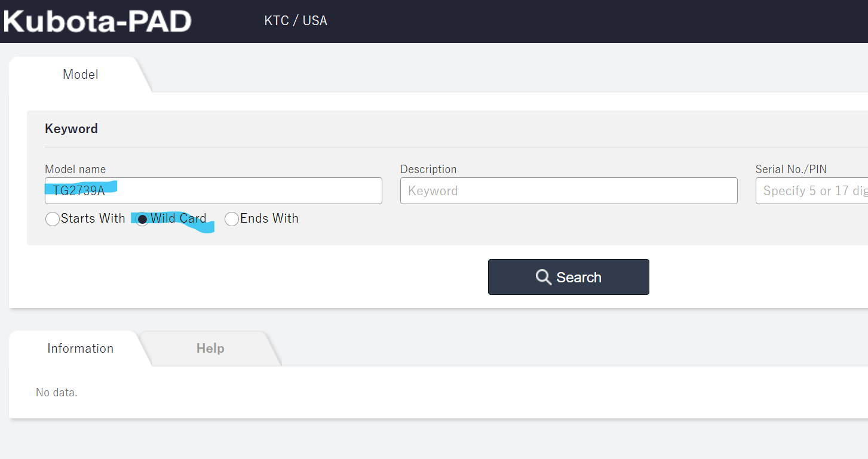This screenshot has width=868, height=459.
Task: Click the Description label
Action: (428, 170)
